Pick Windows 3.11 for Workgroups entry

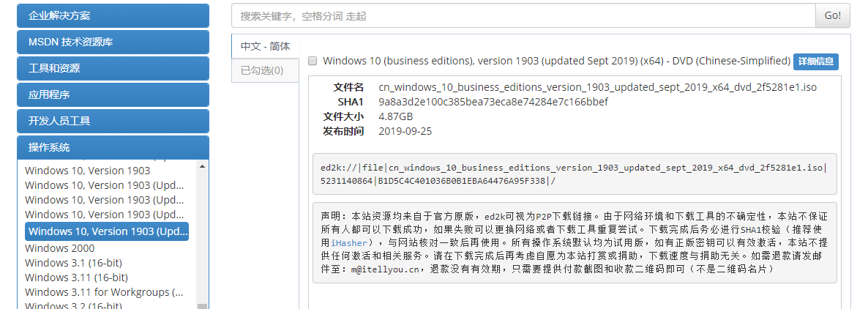coord(104,292)
